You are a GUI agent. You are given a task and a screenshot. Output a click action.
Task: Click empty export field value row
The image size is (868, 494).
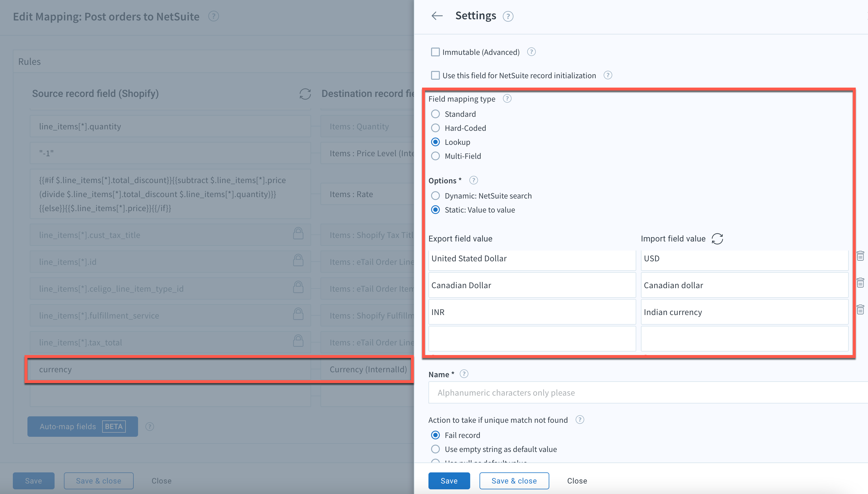[x=532, y=339]
